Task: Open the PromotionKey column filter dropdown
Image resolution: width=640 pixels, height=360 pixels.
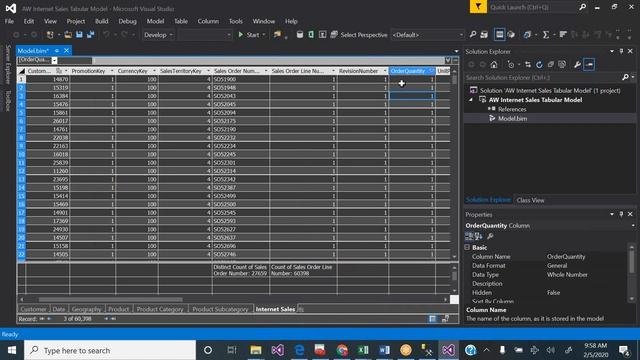Action: point(112,71)
